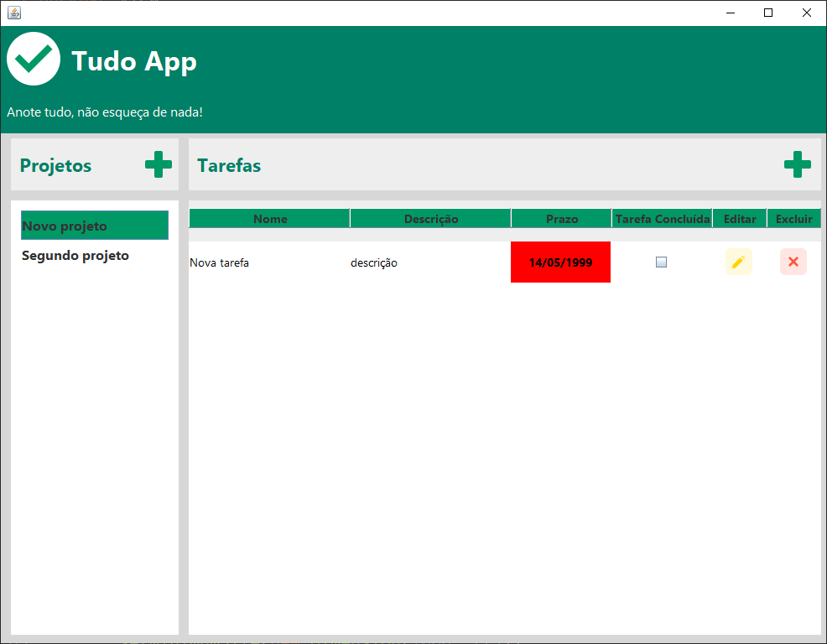The width and height of the screenshot is (827, 644).
Task: Click the Excluir column header
Action: 793,218
